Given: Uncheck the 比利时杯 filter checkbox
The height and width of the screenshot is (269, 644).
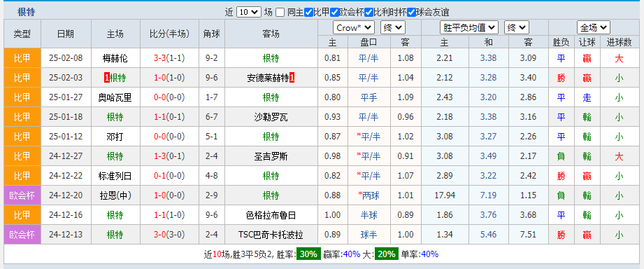Looking at the screenshot, I should point(368,13).
